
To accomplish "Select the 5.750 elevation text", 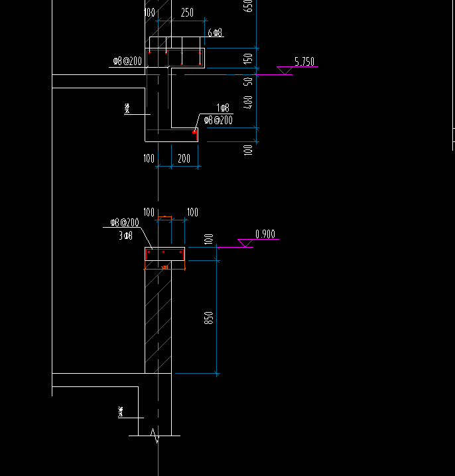I will point(304,62).
